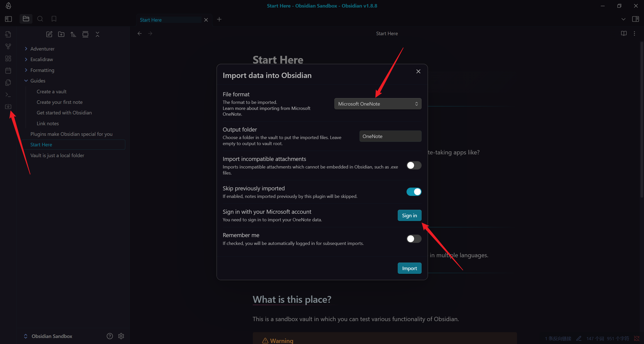Close the Import data dialog
The image size is (644, 344).
coord(418,71)
